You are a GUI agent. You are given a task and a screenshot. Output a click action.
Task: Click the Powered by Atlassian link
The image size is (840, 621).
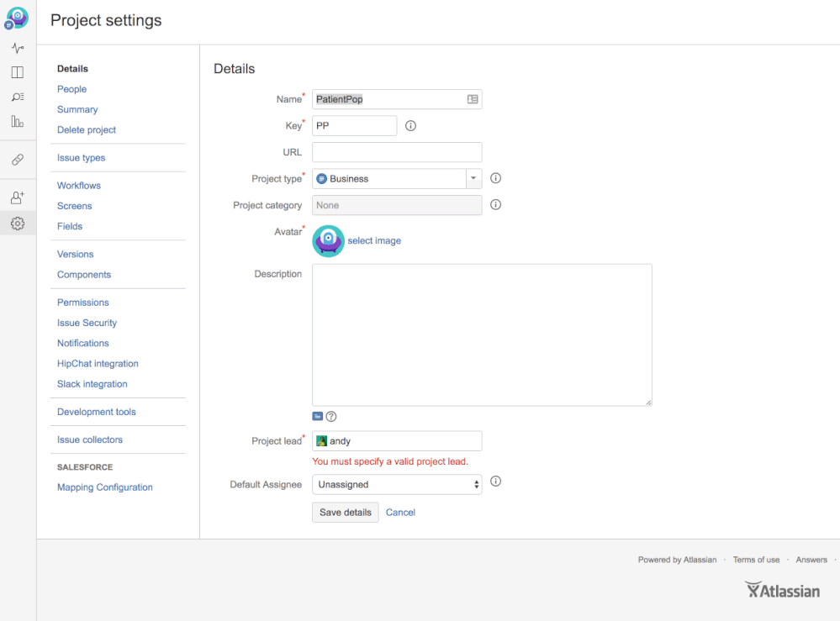coord(677,560)
